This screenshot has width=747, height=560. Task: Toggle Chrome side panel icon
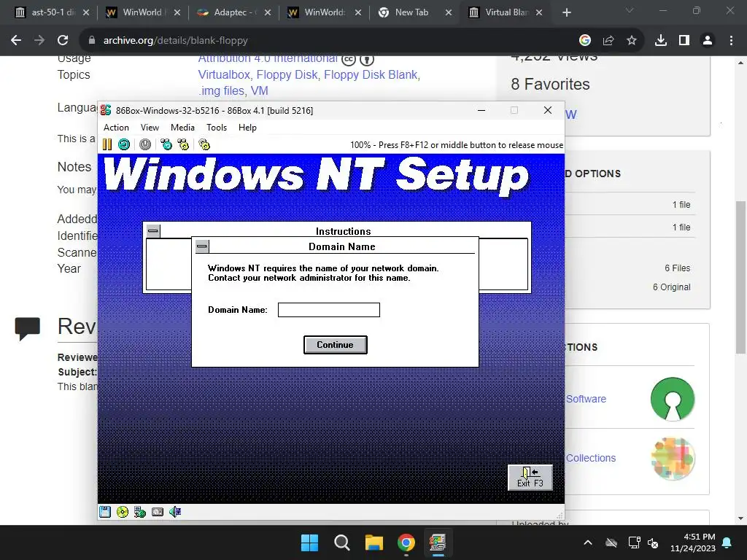(x=684, y=41)
